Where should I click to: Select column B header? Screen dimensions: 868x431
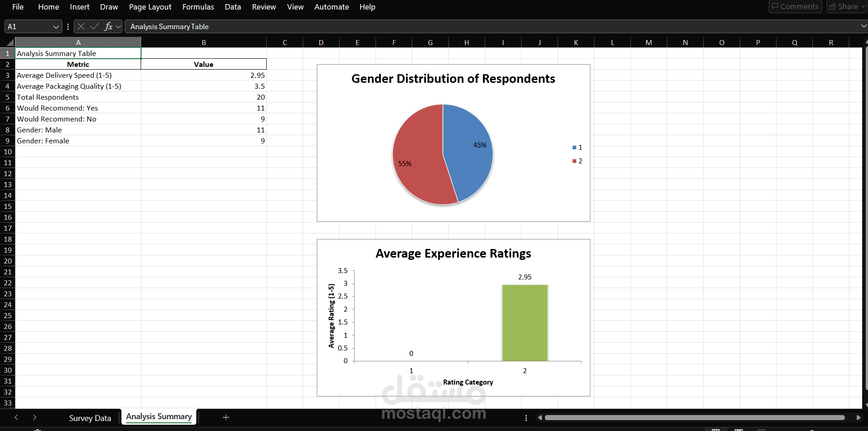click(x=203, y=42)
